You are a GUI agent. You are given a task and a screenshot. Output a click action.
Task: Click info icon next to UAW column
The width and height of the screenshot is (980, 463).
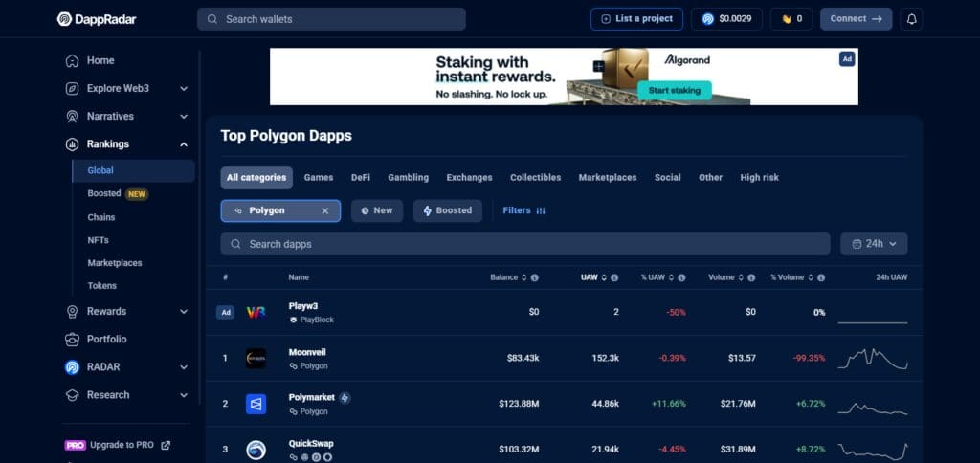point(614,277)
